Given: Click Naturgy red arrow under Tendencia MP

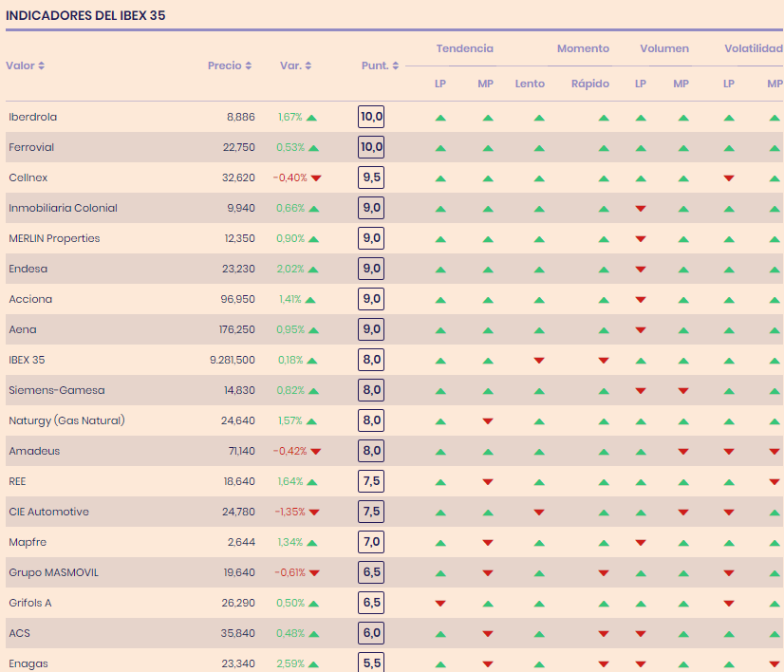Looking at the screenshot, I should click(x=488, y=421).
